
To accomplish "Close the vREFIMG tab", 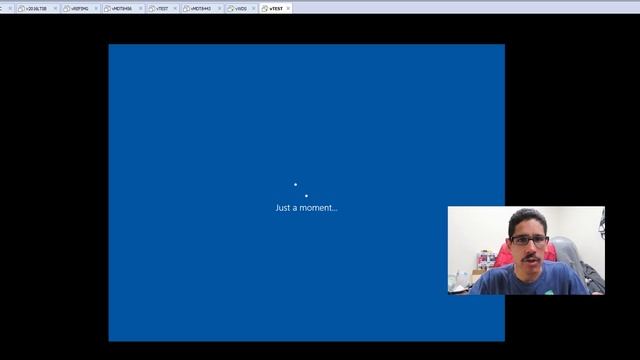I will pyautogui.click(x=96, y=9).
